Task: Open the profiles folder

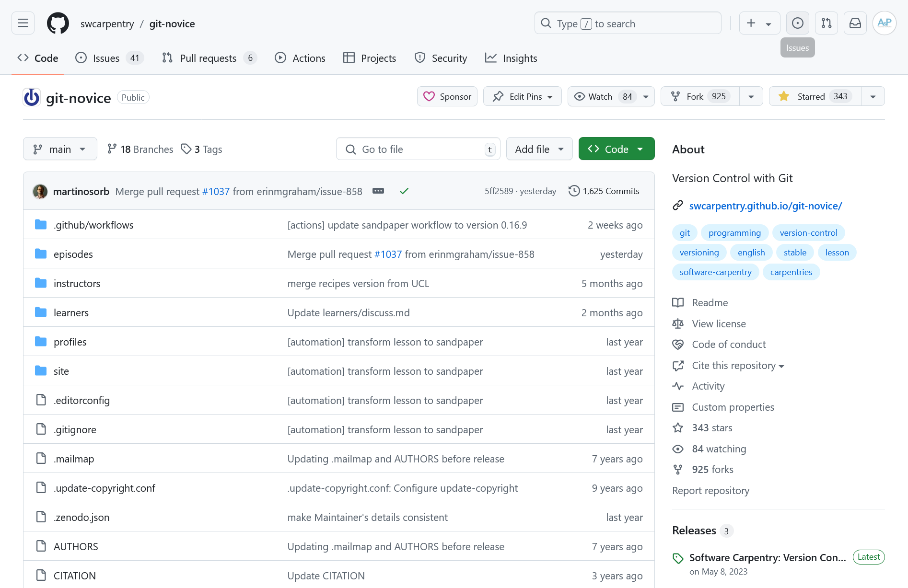Action: tap(70, 342)
